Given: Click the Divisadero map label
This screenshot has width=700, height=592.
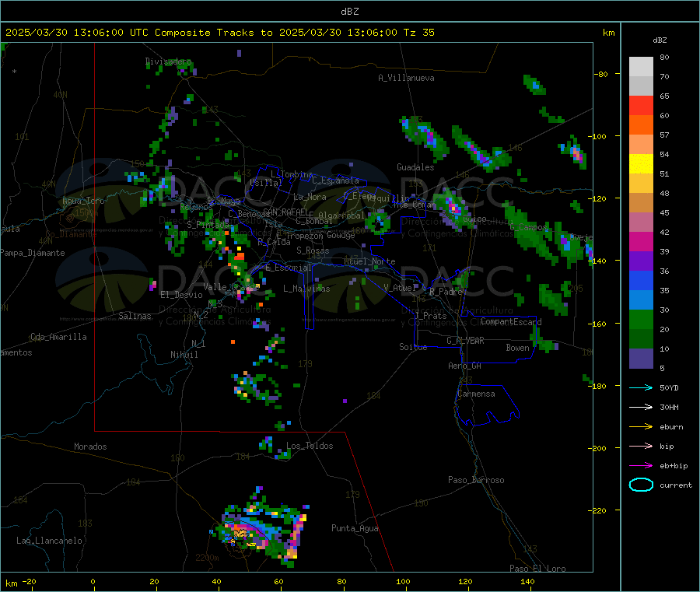Looking at the screenshot, I should click(168, 61).
